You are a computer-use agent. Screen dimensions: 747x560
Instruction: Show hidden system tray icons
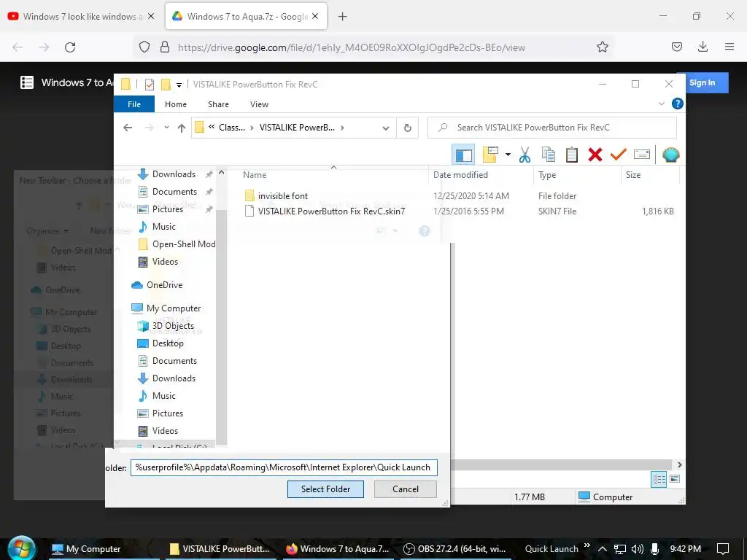point(602,549)
